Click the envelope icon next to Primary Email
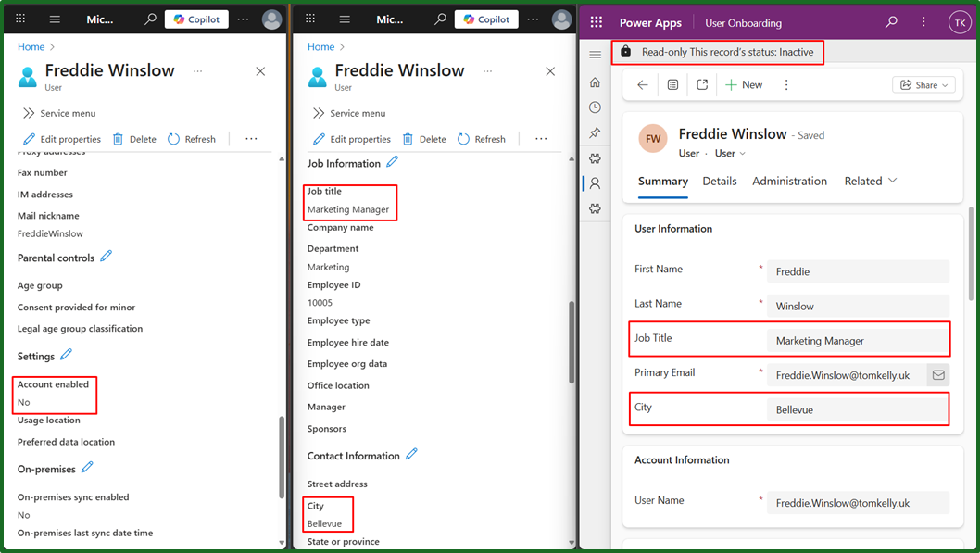Image resolution: width=980 pixels, height=553 pixels. point(938,375)
